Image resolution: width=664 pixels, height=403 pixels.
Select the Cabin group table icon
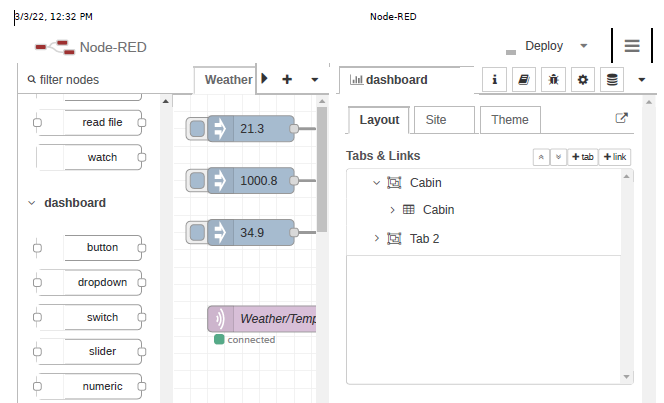pyautogui.click(x=409, y=210)
